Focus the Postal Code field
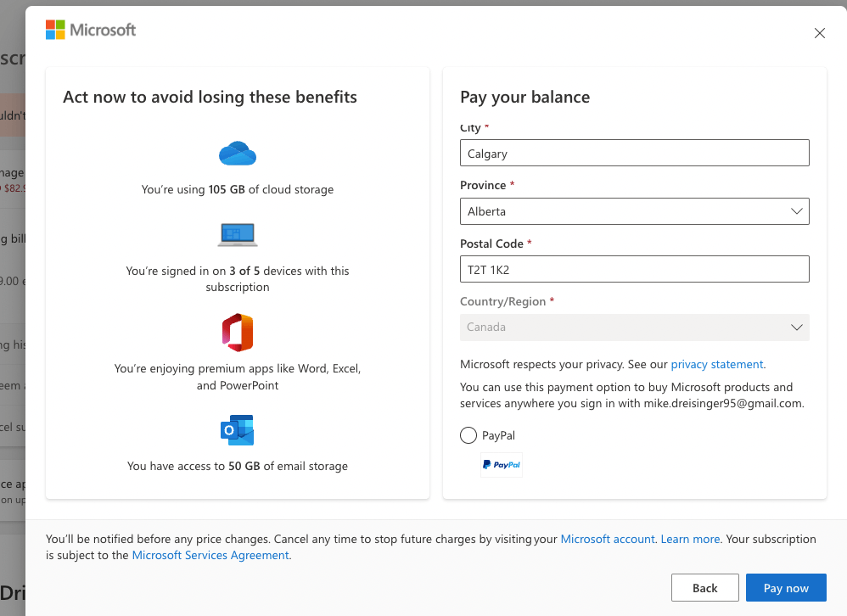The image size is (847, 616). point(634,269)
